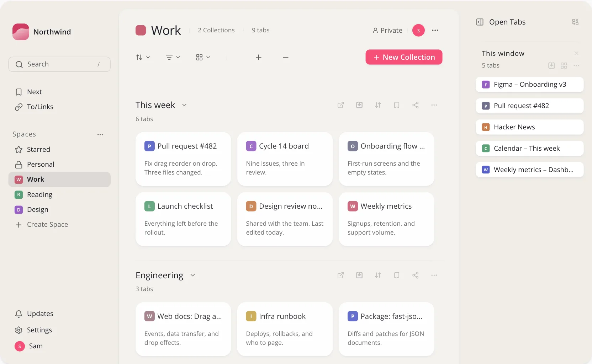Select the Design space in sidebar
Screen dimensions: 592x364
[59, 209]
